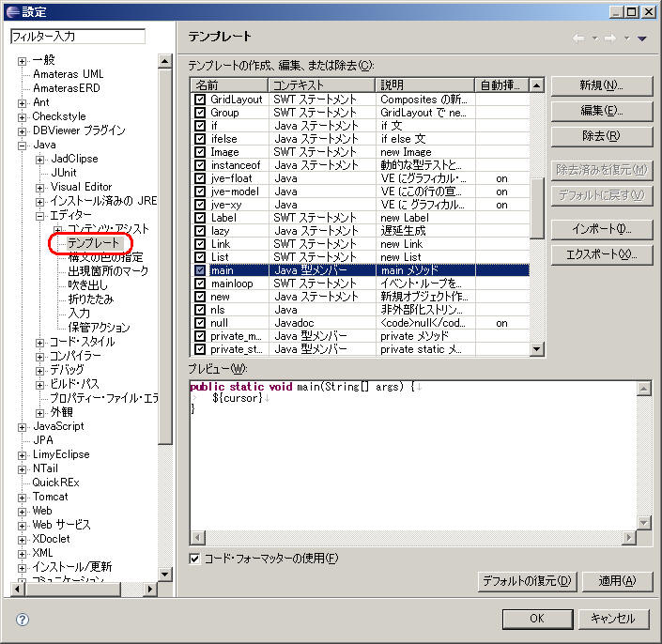The width and height of the screenshot is (662, 644).
Task: Uncheck the GridLayout template checkbox
Action: [x=200, y=100]
